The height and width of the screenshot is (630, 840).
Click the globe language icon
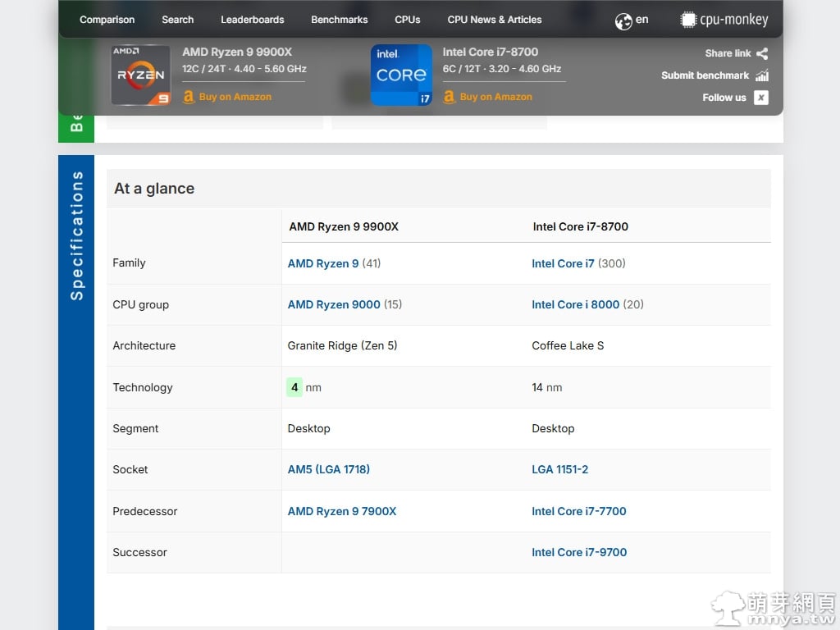point(623,21)
